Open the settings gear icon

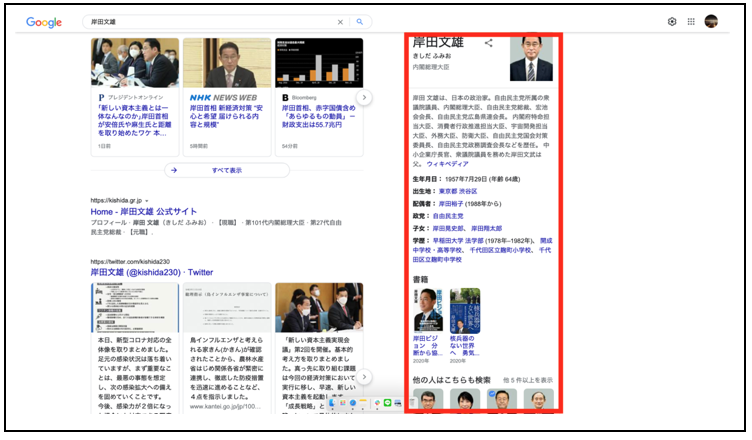[672, 21]
